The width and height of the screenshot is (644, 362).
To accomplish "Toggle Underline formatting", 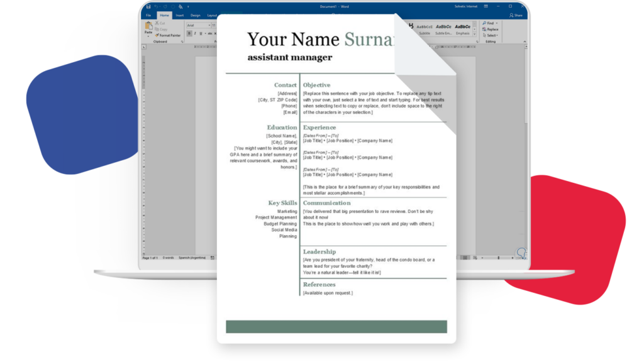I will [201, 34].
